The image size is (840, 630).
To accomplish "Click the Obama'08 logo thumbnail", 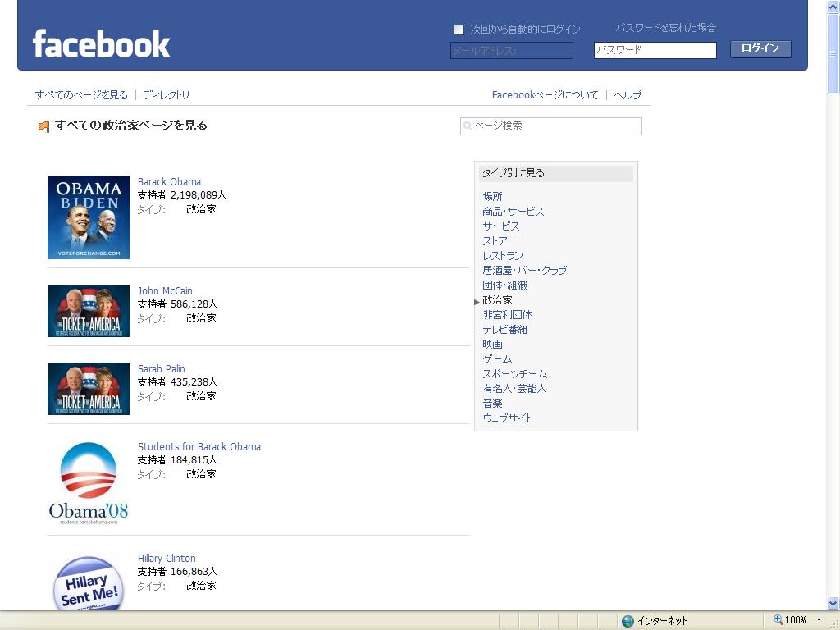I will [x=89, y=482].
